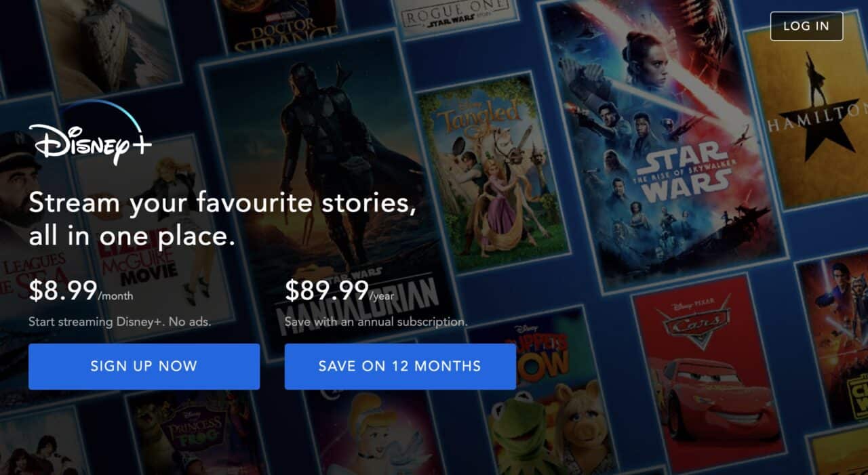Viewport: 868px width, 475px height.
Task: Click the Cinderella poster
Action: [x=373, y=434]
